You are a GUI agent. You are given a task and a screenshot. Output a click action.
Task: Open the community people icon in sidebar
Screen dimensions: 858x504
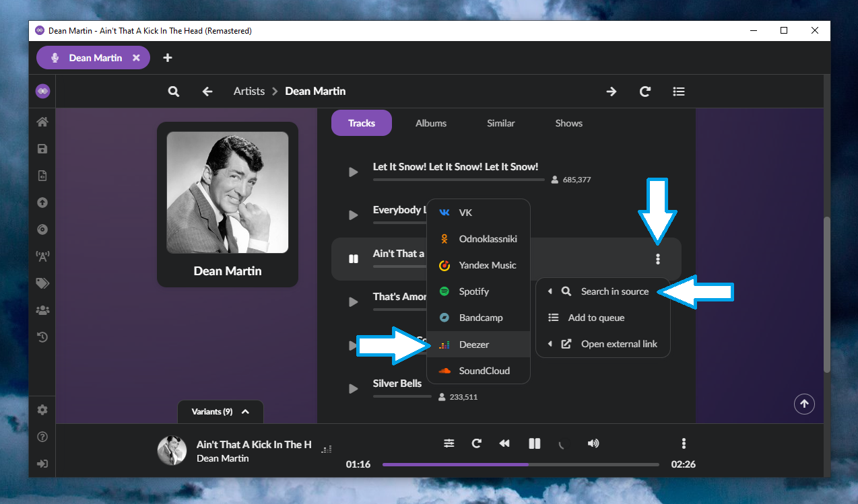click(x=42, y=310)
